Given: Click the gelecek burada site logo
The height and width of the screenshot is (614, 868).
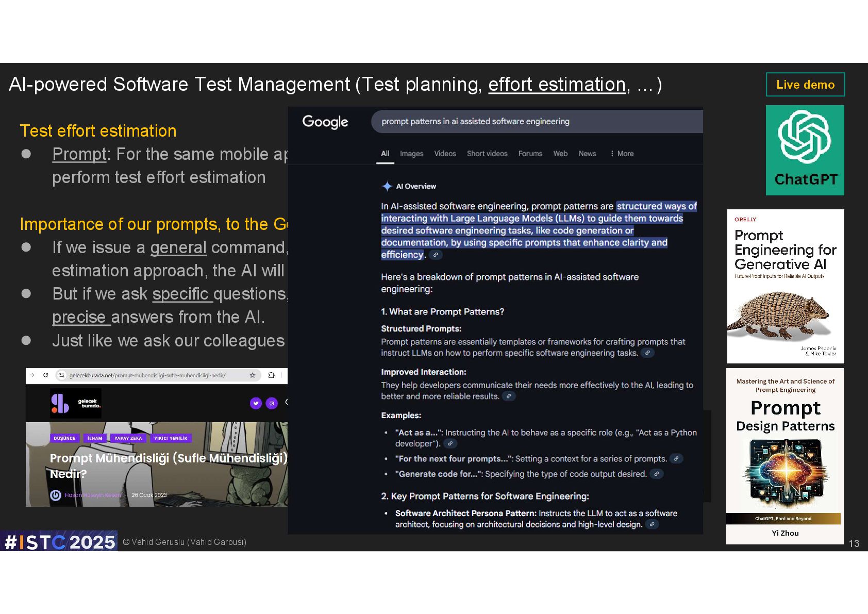Looking at the screenshot, I should click(75, 403).
